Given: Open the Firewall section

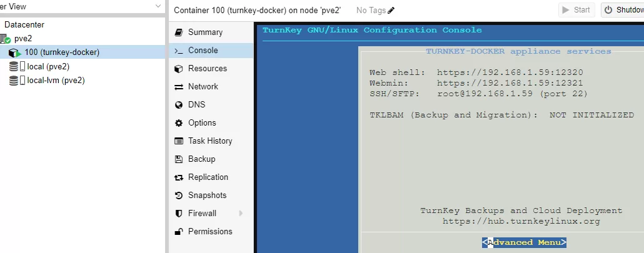Looking at the screenshot, I should (x=211, y=213).
